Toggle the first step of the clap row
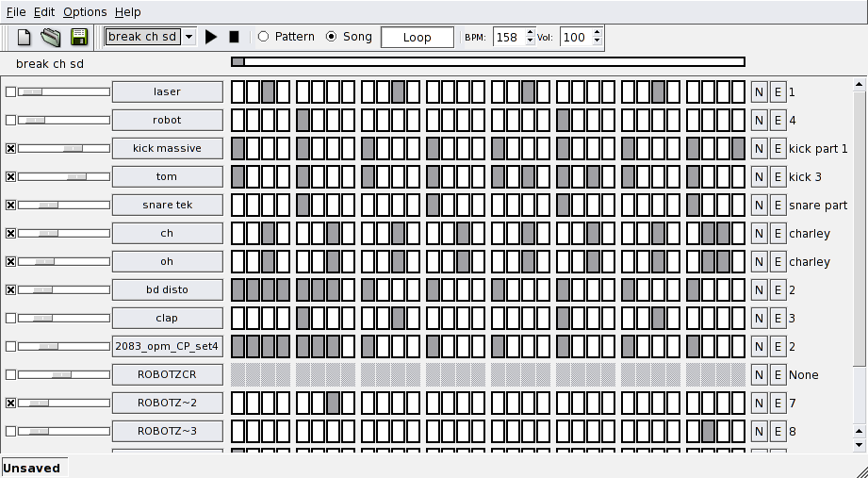The image size is (868, 478). [x=238, y=318]
